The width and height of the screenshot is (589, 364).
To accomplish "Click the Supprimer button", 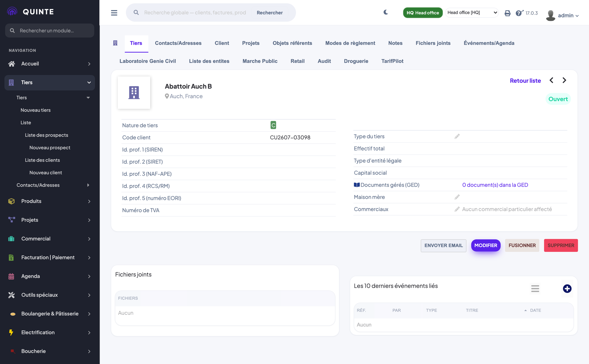I will (561, 245).
